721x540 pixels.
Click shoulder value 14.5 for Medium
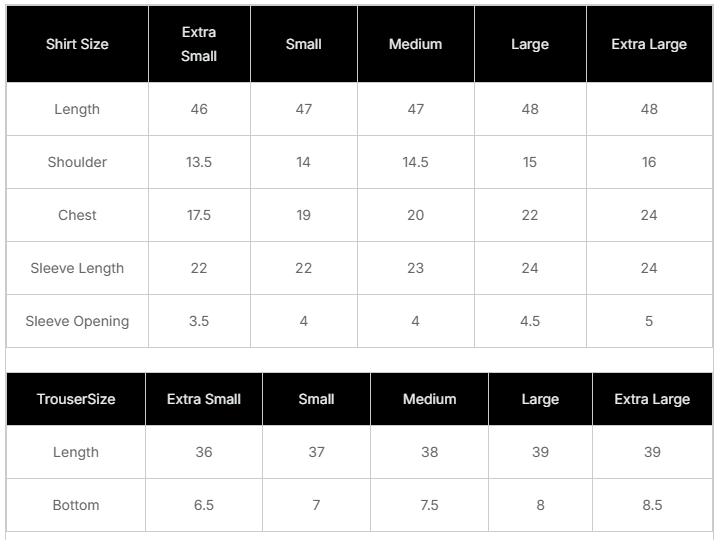(415, 162)
